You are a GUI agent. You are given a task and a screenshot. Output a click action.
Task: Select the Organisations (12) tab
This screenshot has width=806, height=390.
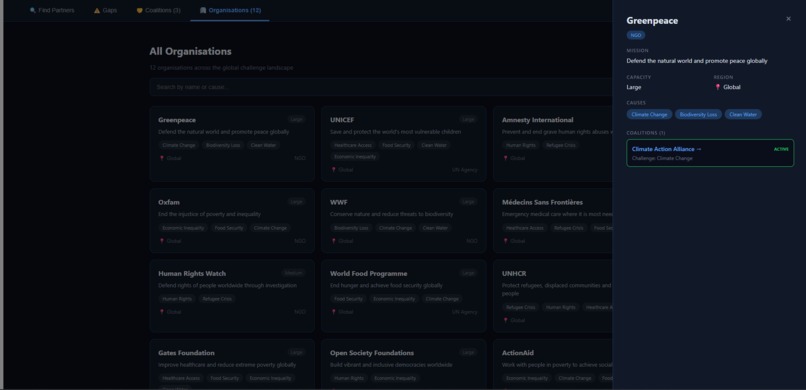tap(230, 10)
